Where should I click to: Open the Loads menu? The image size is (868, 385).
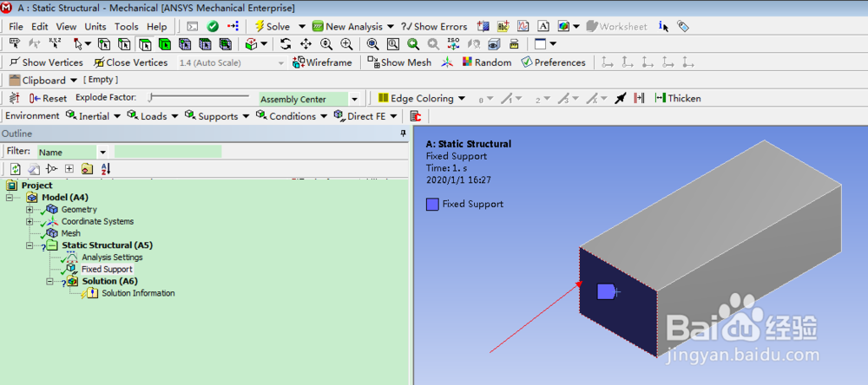tap(153, 116)
